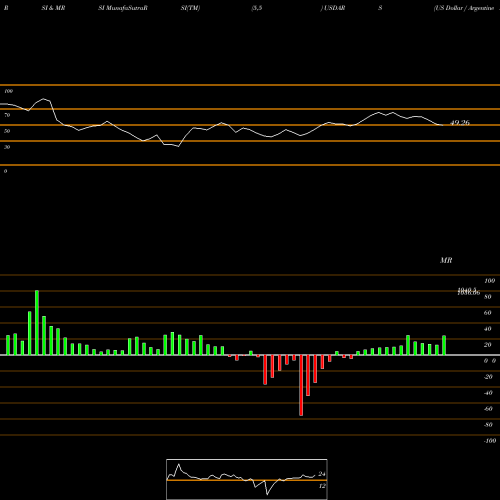This screenshot has width=500, height=500.
Task: Click the RSI line's peak near chart start
Action: (x=43, y=99)
